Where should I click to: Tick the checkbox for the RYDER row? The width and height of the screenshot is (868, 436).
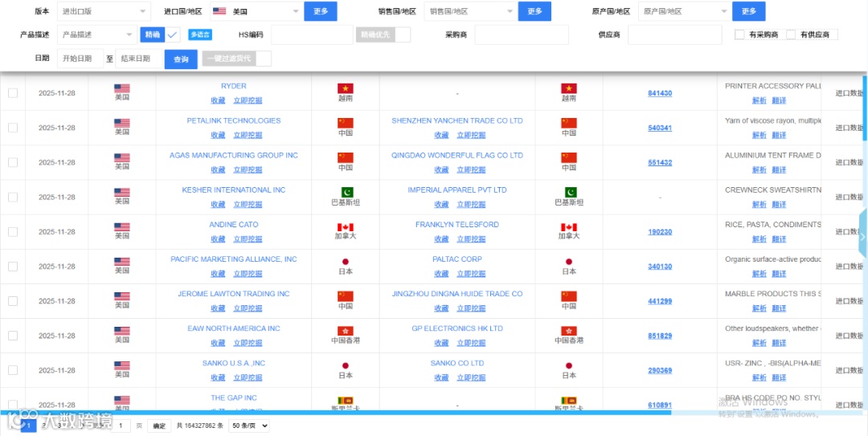point(13,93)
